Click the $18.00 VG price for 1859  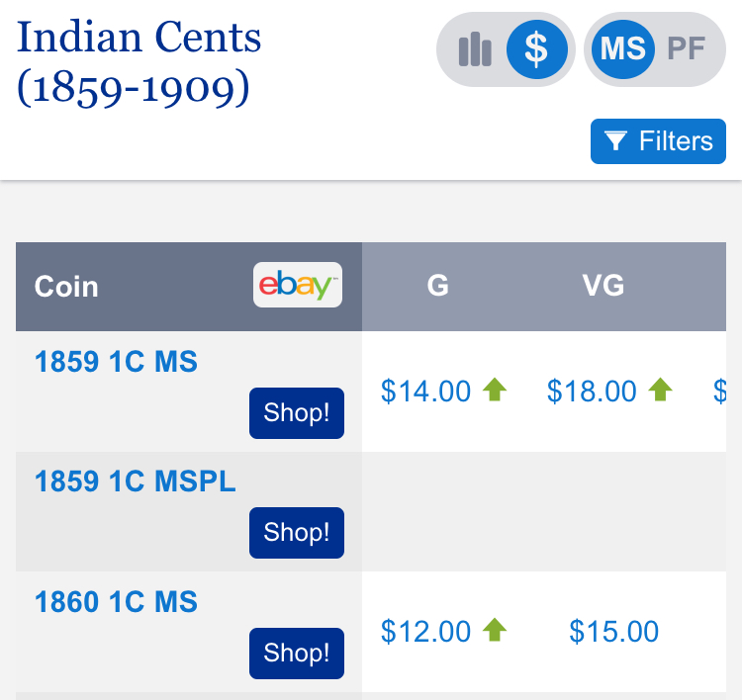point(592,392)
